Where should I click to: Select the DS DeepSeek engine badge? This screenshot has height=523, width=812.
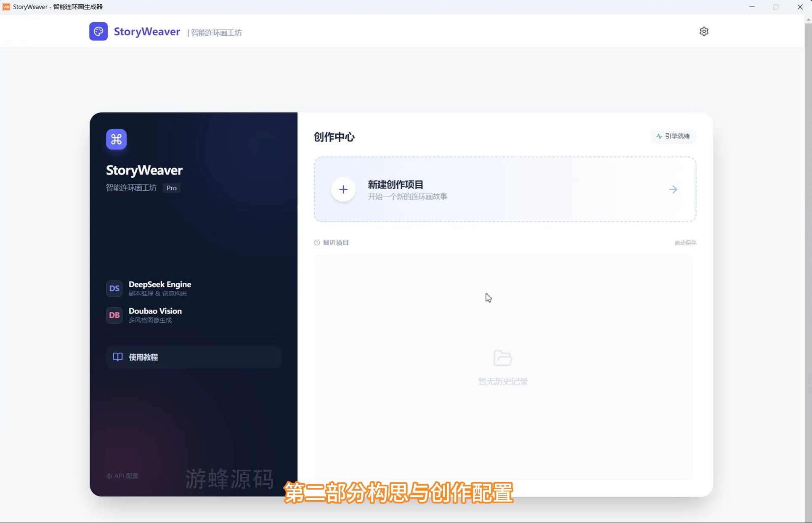114,289
